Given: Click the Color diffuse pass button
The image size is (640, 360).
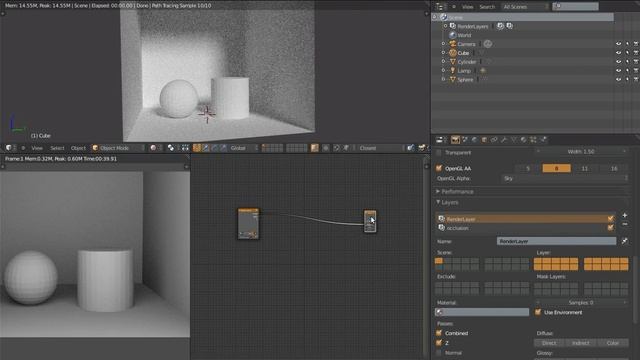Looking at the screenshot, I should (x=613, y=343).
